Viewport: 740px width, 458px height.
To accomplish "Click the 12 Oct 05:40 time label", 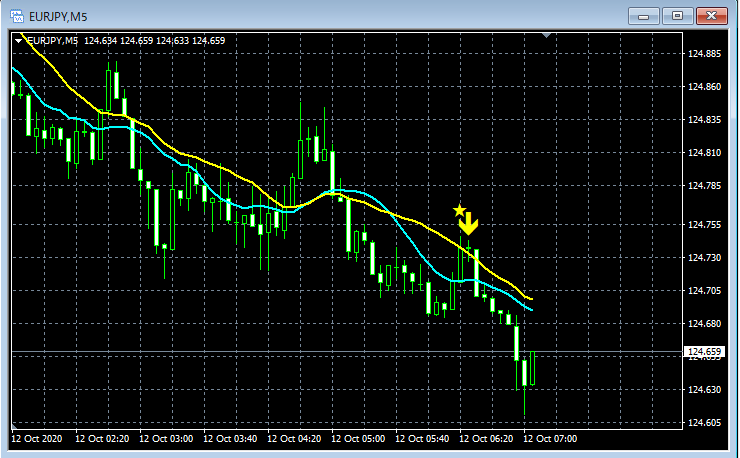I will click(422, 439).
